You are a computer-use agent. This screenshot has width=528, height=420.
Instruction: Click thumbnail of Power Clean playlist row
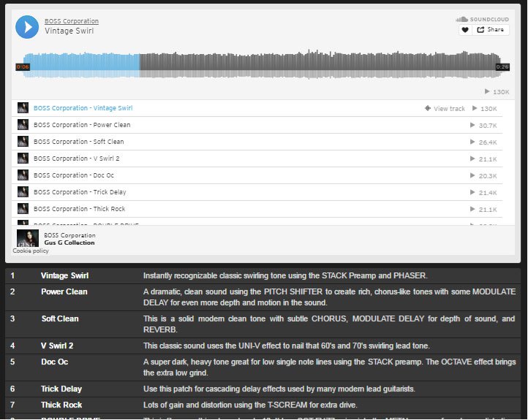click(x=23, y=125)
